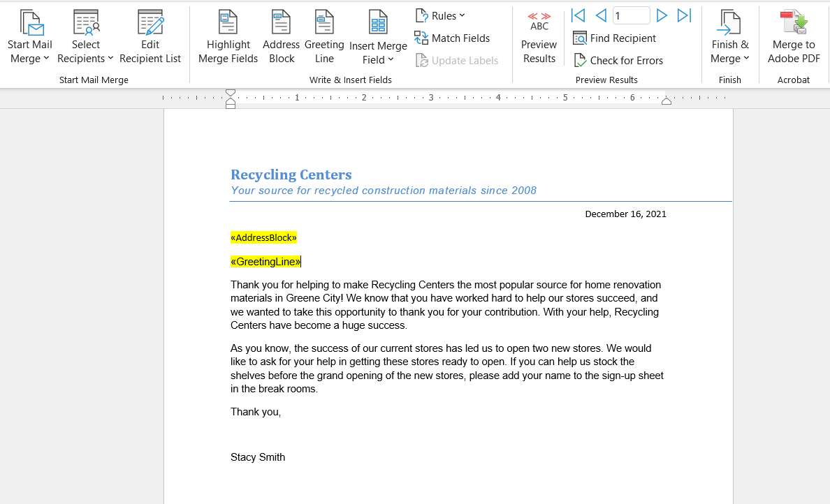
Task: Click the record number input box
Action: [x=631, y=16]
